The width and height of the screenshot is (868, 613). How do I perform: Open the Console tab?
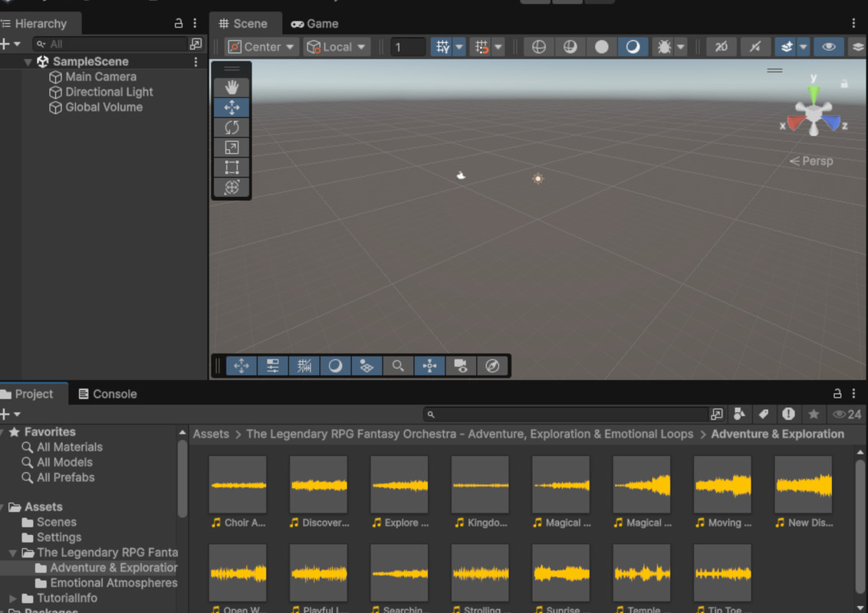[x=107, y=394]
